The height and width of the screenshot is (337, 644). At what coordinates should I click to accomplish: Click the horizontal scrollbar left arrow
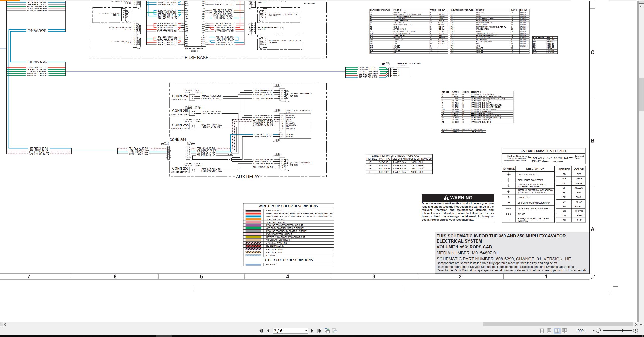(x=5, y=324)
